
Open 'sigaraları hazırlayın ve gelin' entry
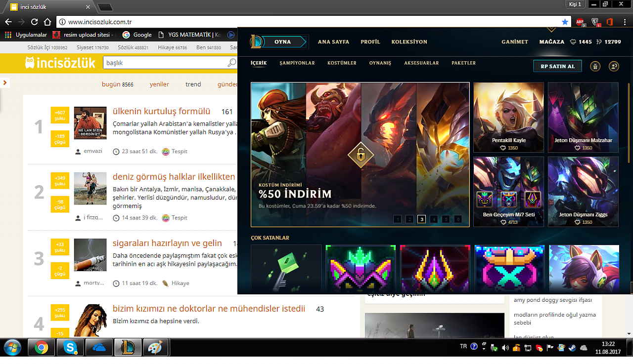click(x=167, y=243)
